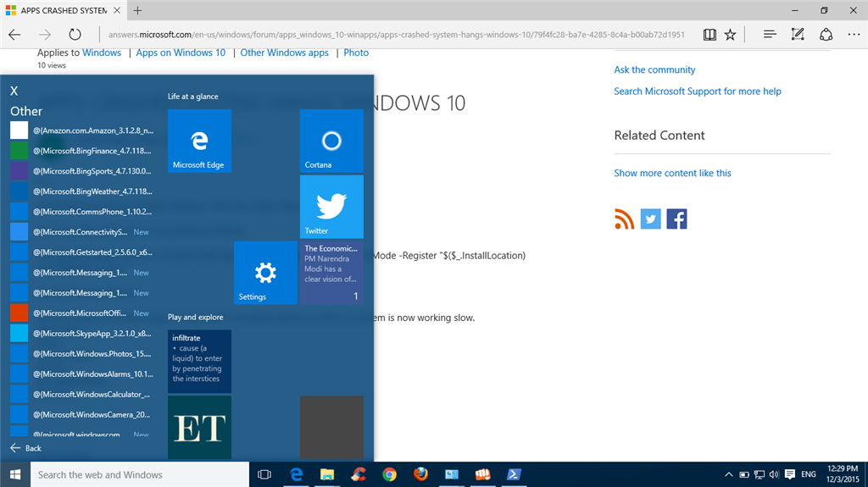Click Search the web and Windows box

[x=140, y=475]
